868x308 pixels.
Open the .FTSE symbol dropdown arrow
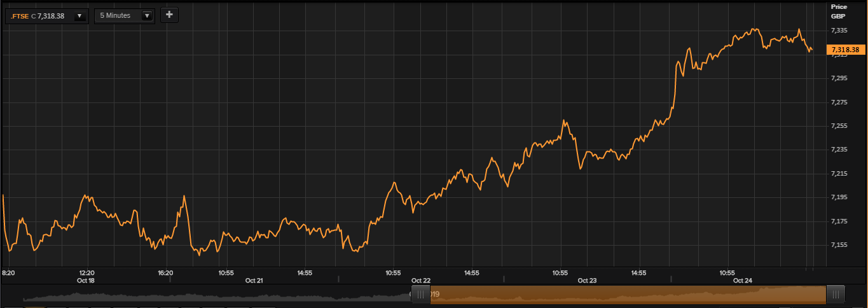[x=80, y=15]
